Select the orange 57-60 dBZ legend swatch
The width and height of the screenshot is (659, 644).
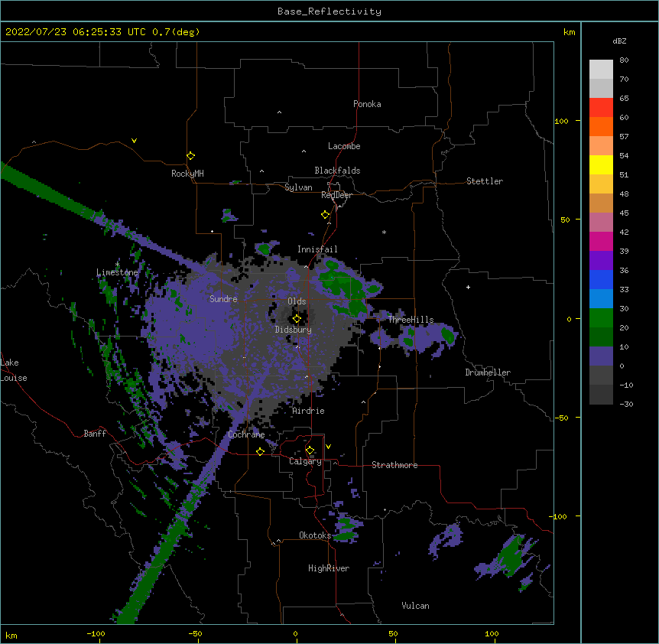601,126
